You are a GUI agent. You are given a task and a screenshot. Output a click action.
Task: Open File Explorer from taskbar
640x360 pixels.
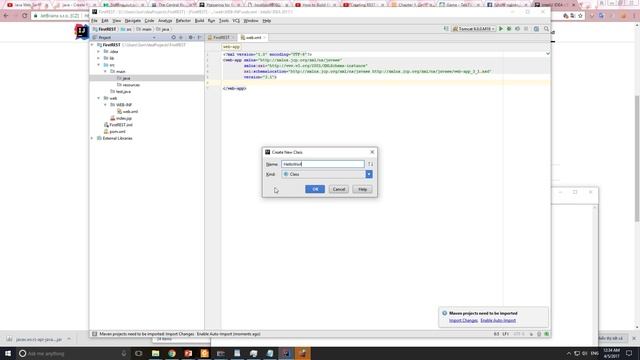(156, 353)
